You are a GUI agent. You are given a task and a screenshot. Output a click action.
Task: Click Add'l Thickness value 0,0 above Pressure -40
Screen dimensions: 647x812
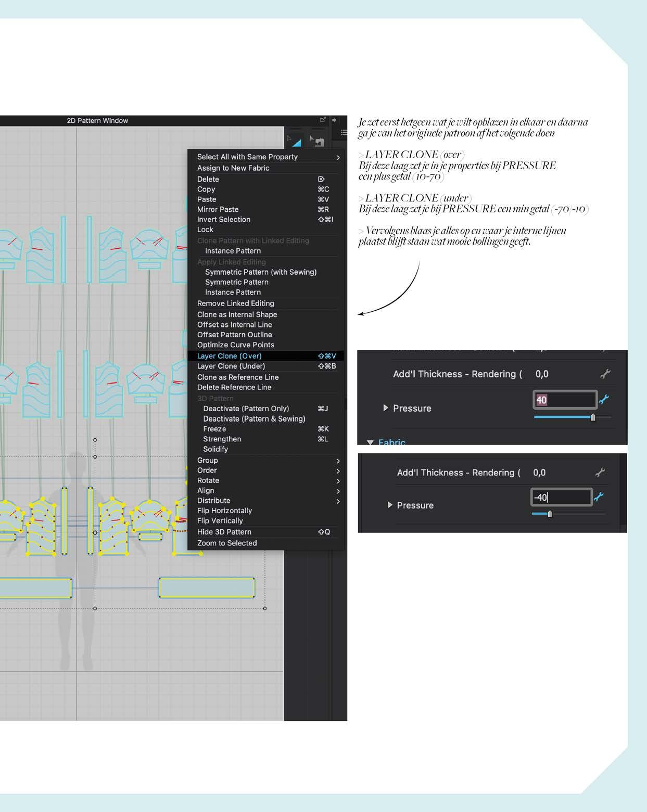click(539, 473)
